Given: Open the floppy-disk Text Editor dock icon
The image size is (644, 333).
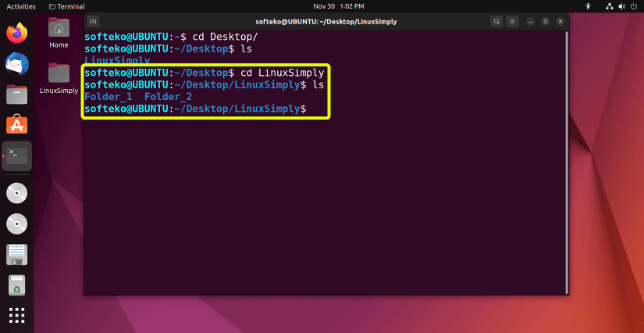Looking at the screenshot, I should pos(17,255).
